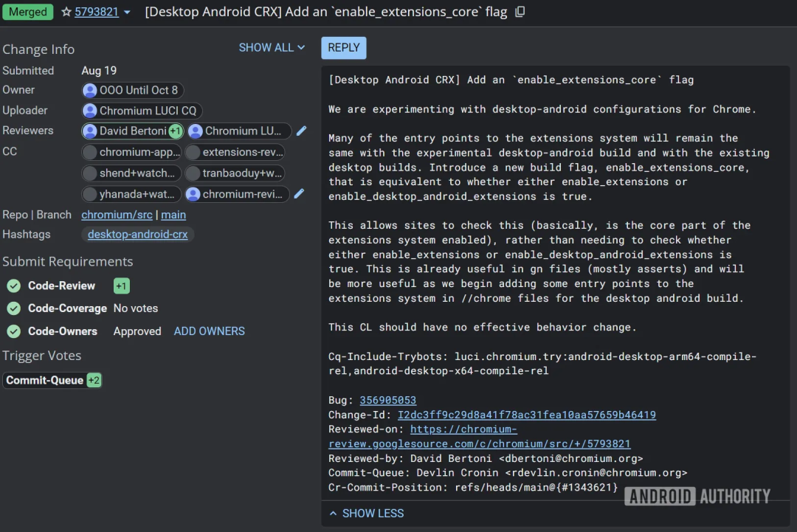797x532 pixels.
Task: Open the Reviewed-on chromium-review URL
Action: [x=480, y=437]
